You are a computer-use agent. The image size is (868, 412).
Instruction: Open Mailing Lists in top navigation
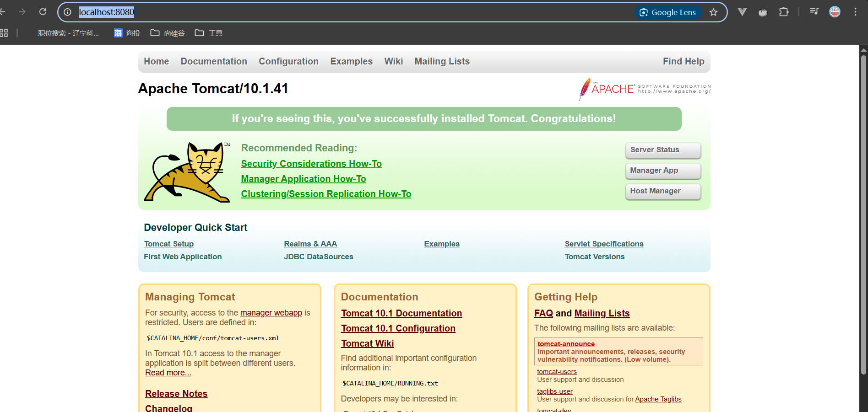[x=442, y=61]
